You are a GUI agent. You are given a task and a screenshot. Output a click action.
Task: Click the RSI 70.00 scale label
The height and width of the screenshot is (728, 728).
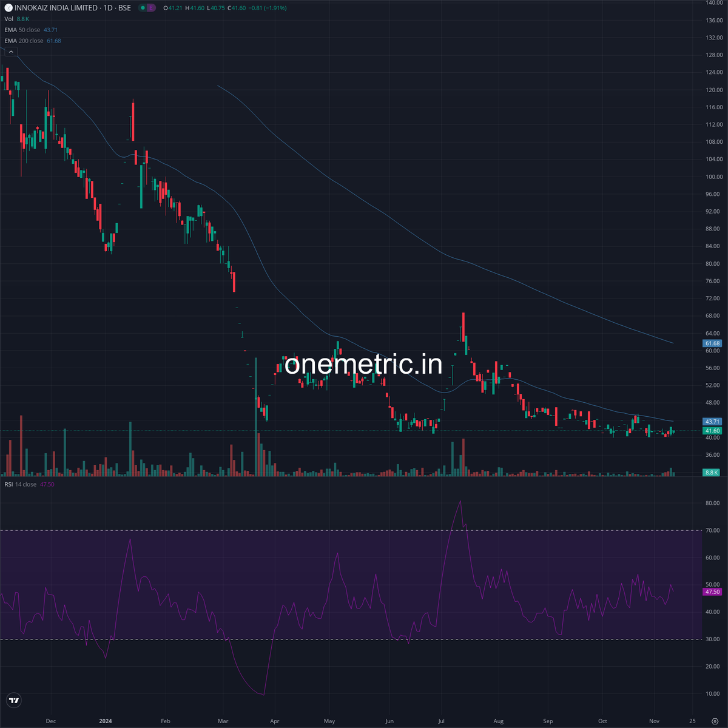(713, 530)
